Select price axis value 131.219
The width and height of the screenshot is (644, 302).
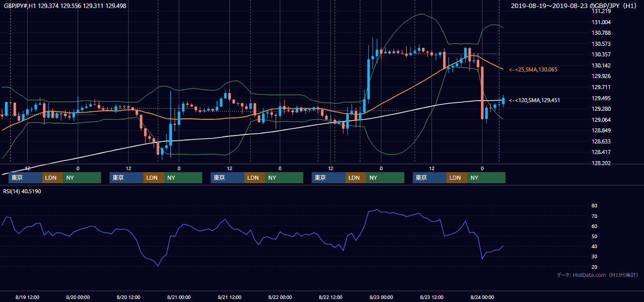[601, 11]
